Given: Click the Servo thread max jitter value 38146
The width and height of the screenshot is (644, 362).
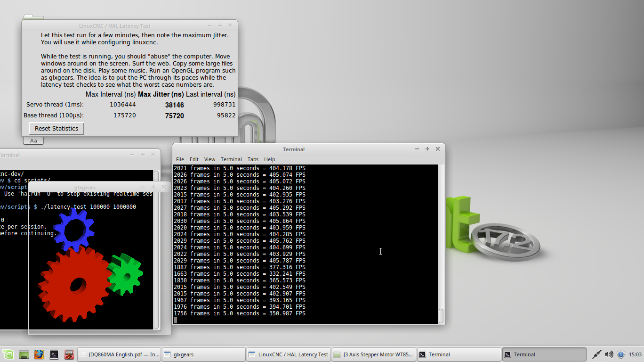Looking at the screenshot, I should tap(174, 105).
